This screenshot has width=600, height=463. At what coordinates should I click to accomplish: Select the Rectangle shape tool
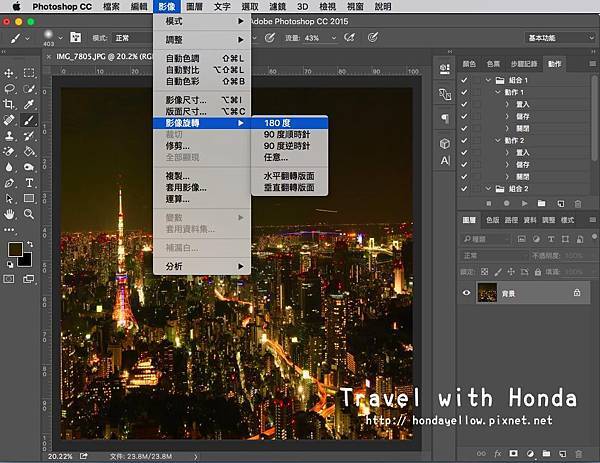[x=29, y=198]
